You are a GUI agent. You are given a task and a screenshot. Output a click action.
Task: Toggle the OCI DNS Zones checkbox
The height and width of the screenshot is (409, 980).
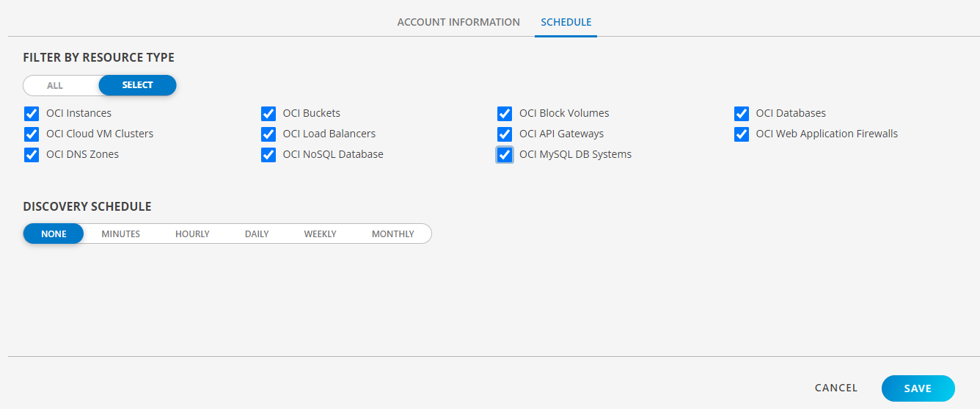pyautogui.click(x=32, y=155)
